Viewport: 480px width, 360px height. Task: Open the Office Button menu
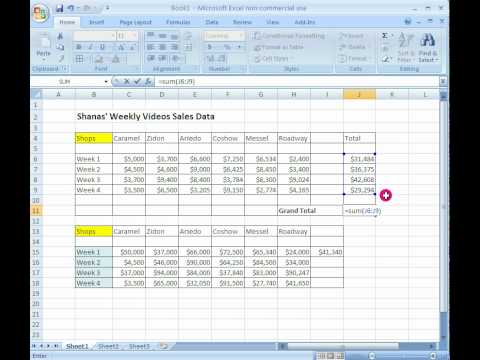(x=41, y=13)
